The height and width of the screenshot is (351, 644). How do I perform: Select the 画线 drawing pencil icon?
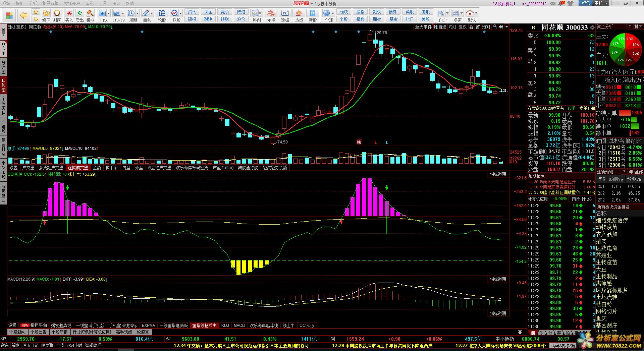click(x=146, y=13)
